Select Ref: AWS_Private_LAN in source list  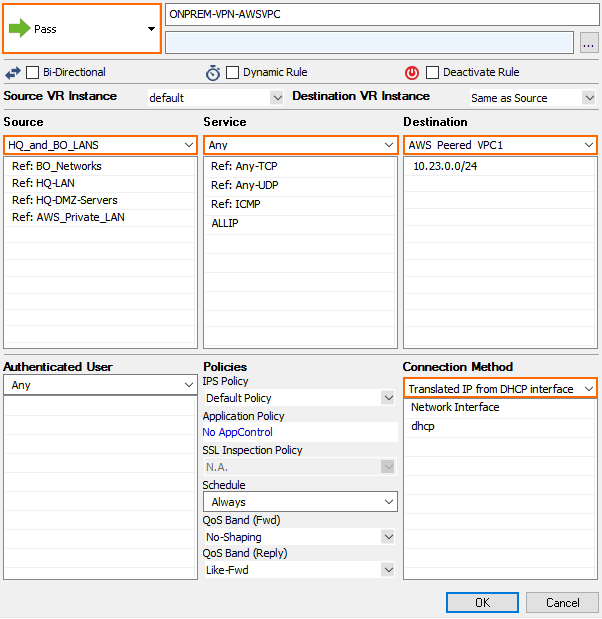(100, 217)
